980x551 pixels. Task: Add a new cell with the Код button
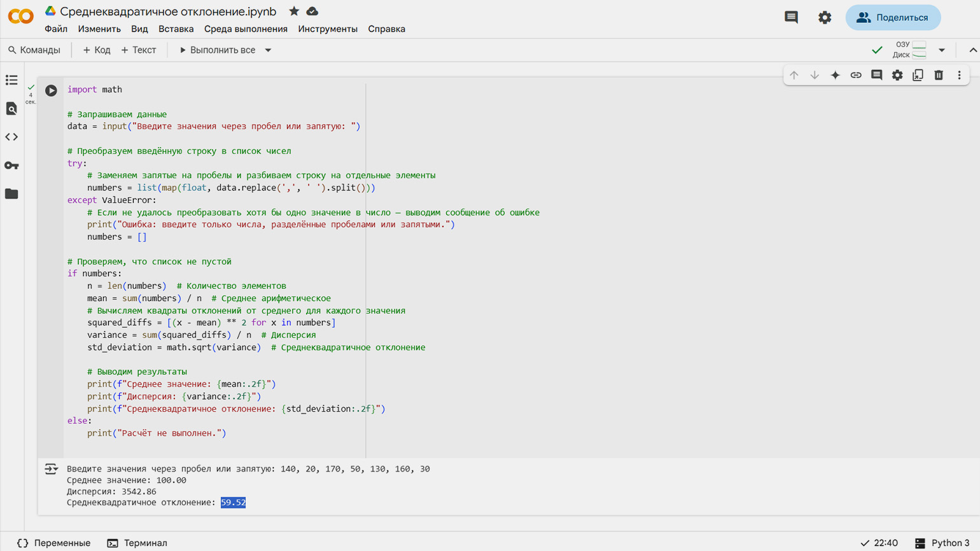tap(97, 50)
